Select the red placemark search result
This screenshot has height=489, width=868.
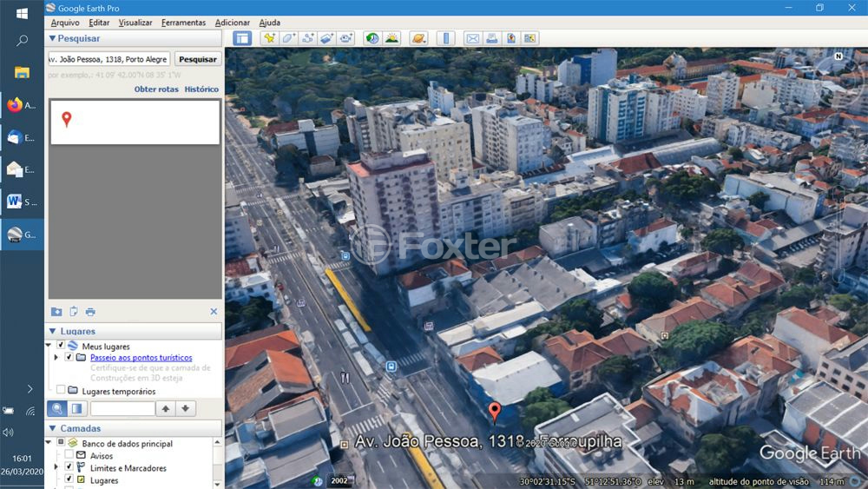pyautogui.click(x=67, y=119)
